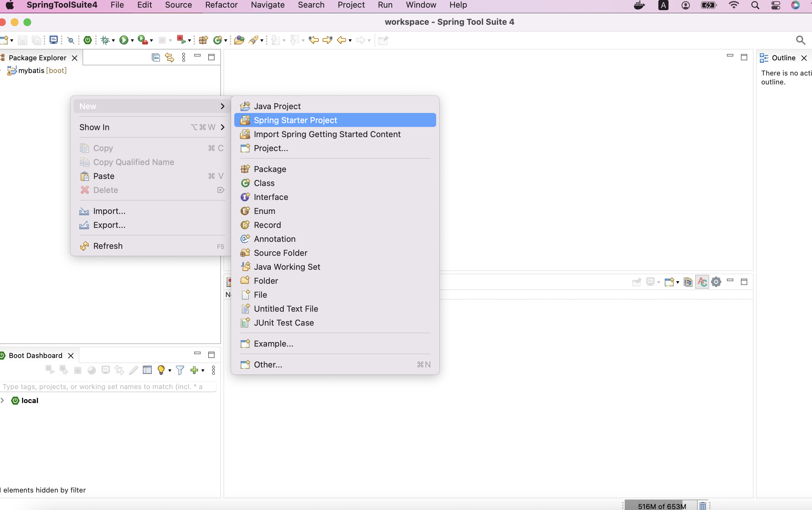Click the Debug bug icon in toolbar
812x510 pixels.
tap(105, 40)
